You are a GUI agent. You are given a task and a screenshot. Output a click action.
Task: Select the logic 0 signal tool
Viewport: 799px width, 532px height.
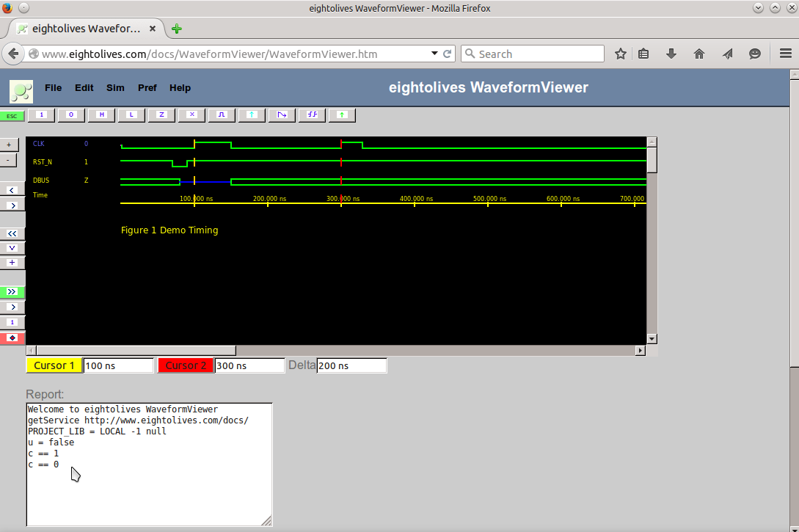pyautogui.click(x=71, y=114)
